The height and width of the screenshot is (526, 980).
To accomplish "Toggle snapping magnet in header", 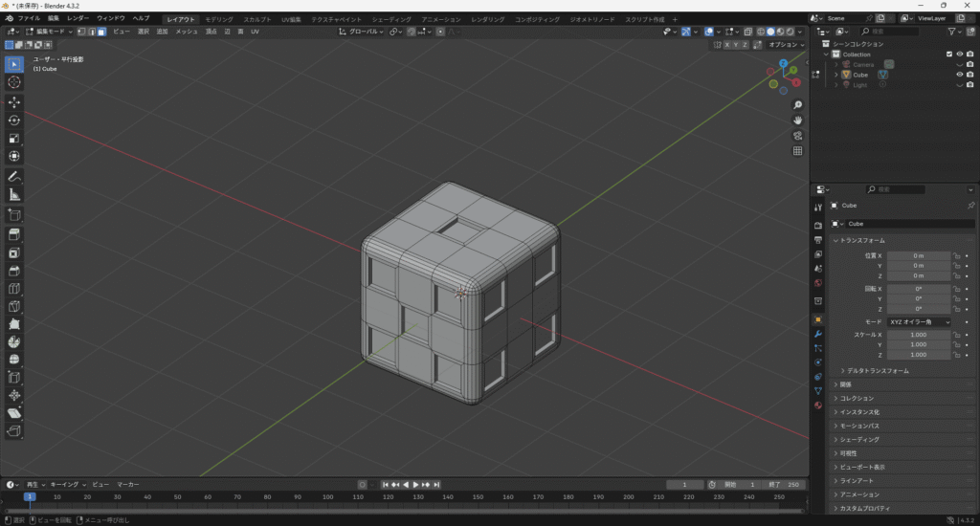I will (x=411, y=32).
